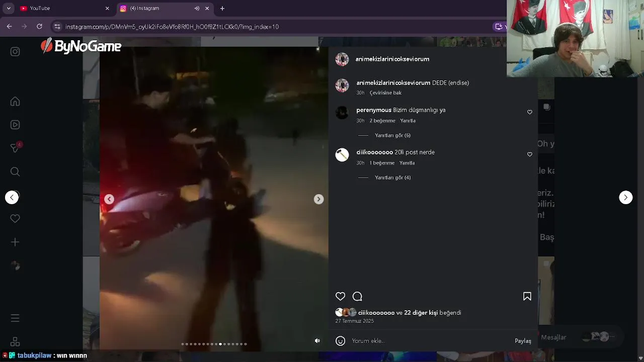Go to previous post with left arrow
The width and height of the screenshot is (644, 362).
(12, 198)
